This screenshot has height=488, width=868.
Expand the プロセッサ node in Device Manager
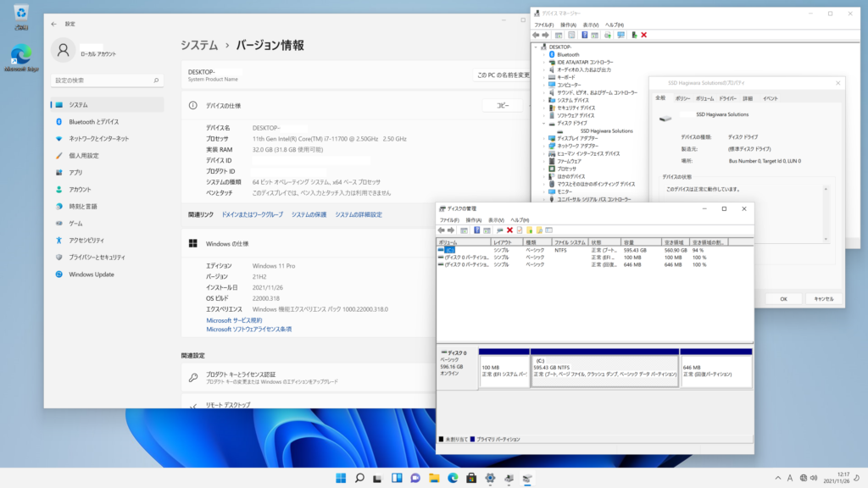pyautogui.click(x=544, y=169)
